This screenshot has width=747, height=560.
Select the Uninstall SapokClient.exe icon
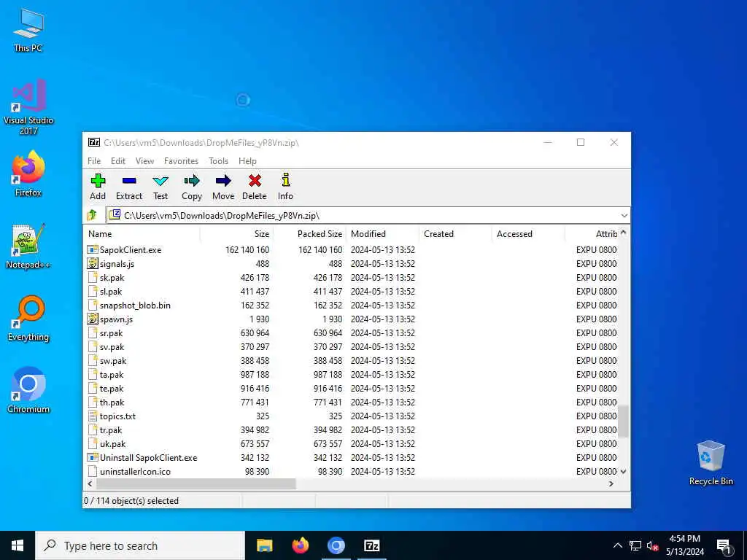pos(93,458)
